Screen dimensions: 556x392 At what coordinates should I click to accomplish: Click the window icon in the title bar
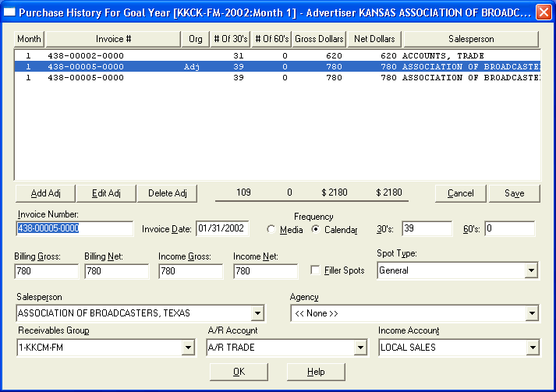tap(9, 12)
